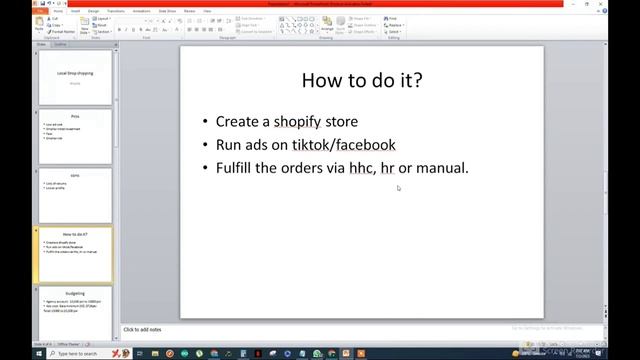640x360 pixels.
Task: Click Justify text alignment
Action: tap(211, 30)
